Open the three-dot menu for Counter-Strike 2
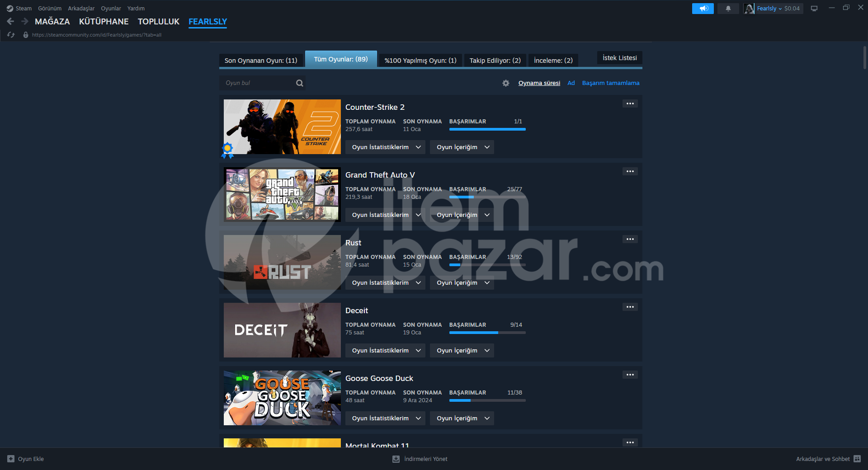 [x=630, y=103]
